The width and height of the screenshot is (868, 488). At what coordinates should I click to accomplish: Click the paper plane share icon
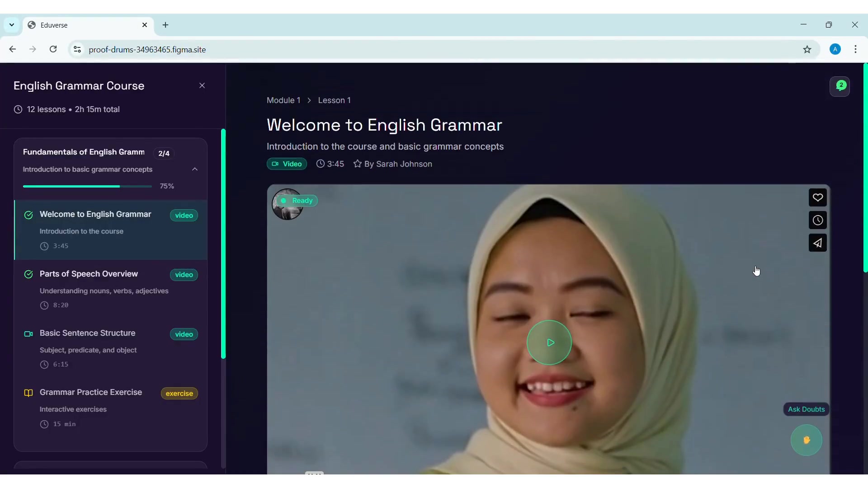coord(817,243)
